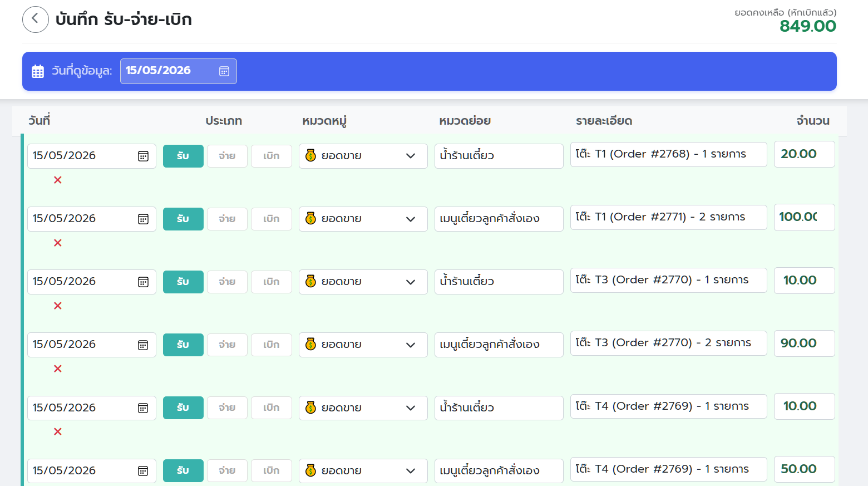Click detail field 'โต๊ะ T1 (Order #2771) - 2 รายการ'
Viewport: 868px width, 486px height.
(x=669, y=217)
